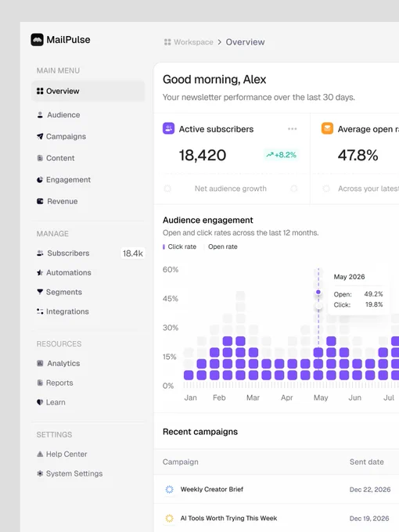Click the Subscribers people icon
The image size is (399, 532).
(x=40, y=253)
